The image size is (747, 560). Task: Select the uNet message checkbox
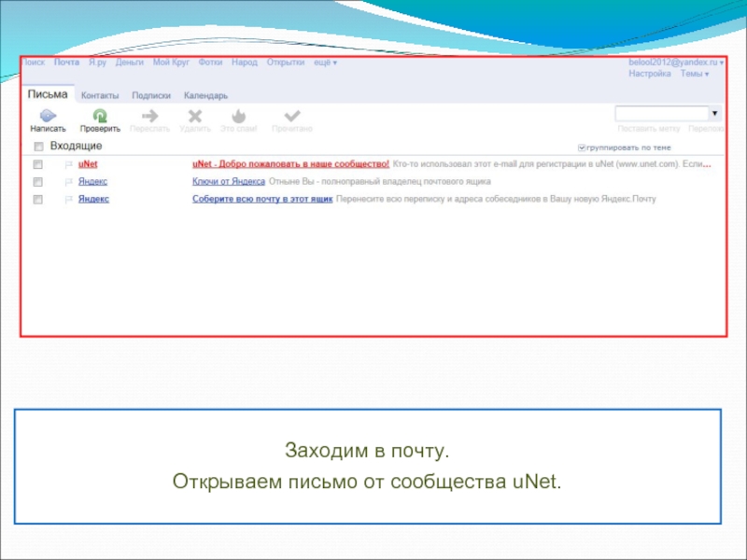37,164
